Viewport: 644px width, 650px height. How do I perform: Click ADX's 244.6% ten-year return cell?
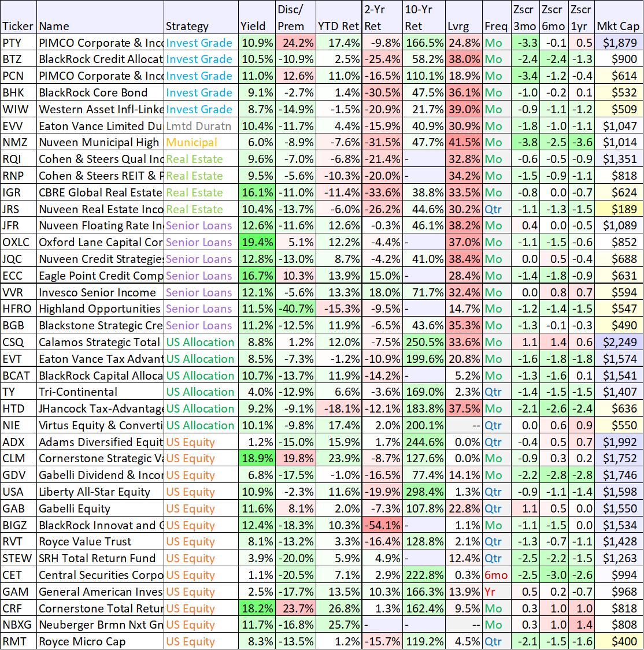pyautogui.click(x=424, y=442)
